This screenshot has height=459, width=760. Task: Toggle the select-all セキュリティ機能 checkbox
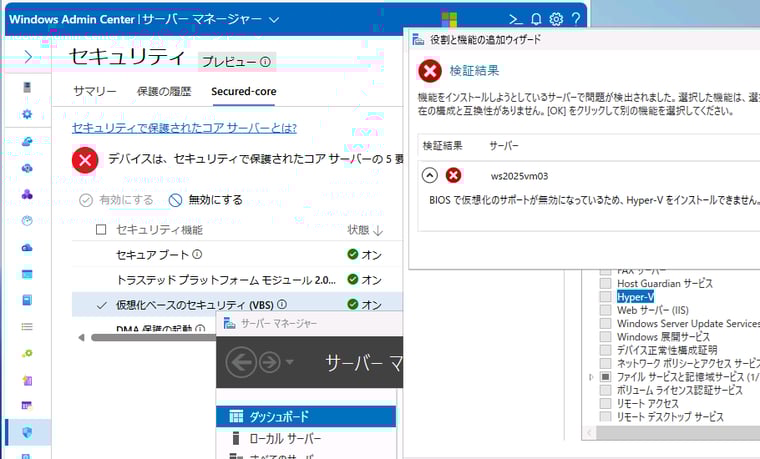click(x=101, y=229)
